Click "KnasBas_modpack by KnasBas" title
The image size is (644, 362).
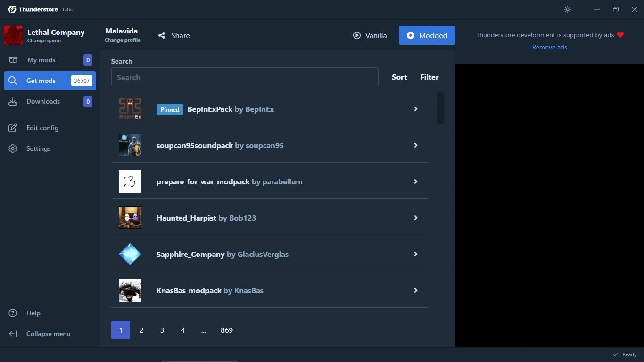210,290
